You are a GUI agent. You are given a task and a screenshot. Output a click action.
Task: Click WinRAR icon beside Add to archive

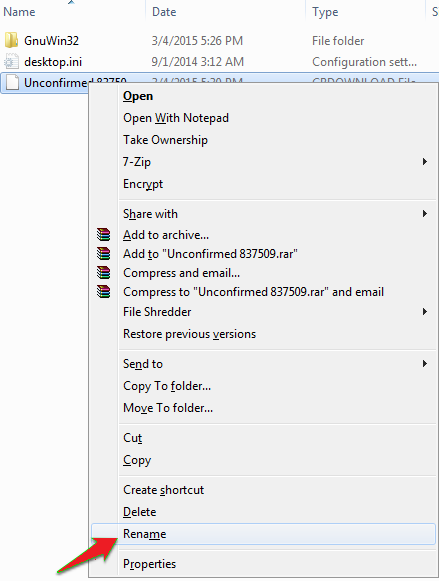coord(104,235)
